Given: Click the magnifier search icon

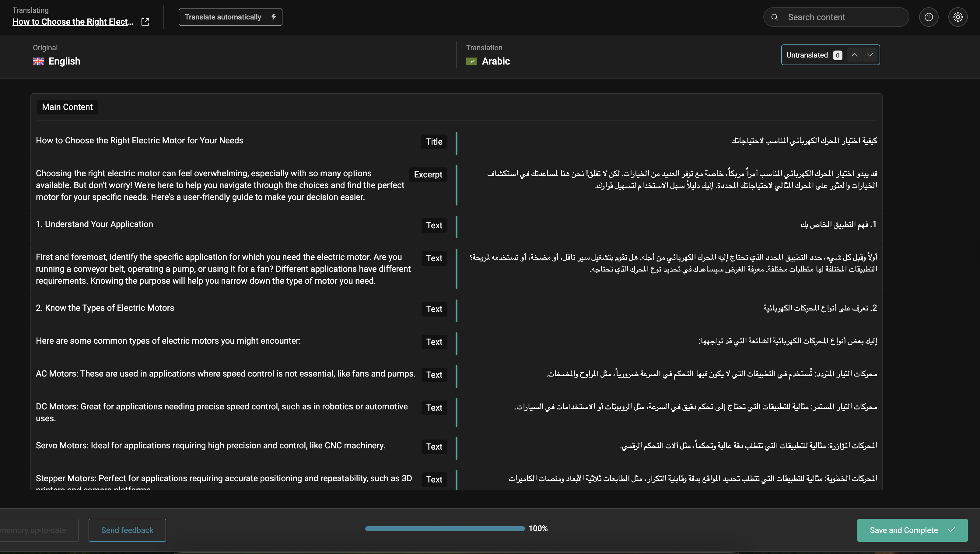Looking at the screenshot, I should tap(775, 17).
